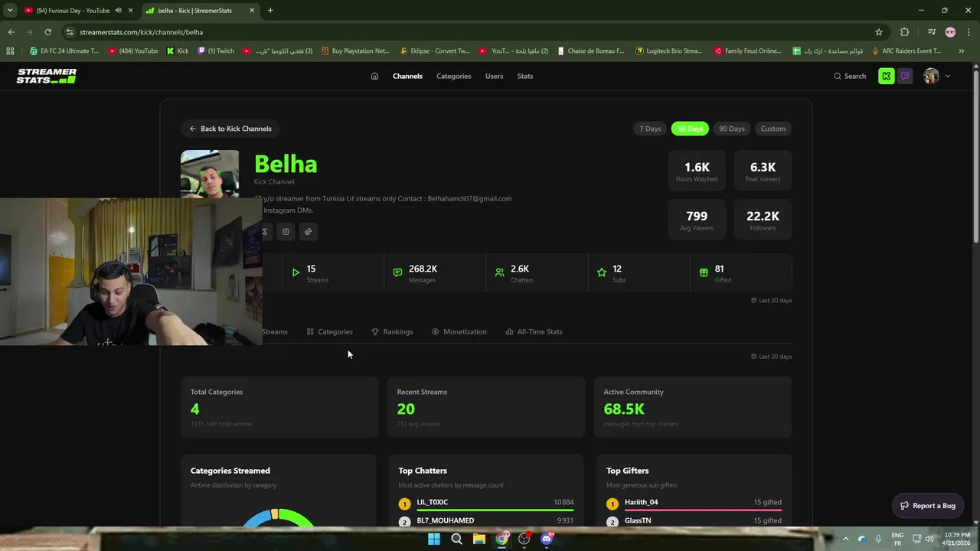Click the Recent Streams card
The image size is (980, 551).
click(486, 407)
